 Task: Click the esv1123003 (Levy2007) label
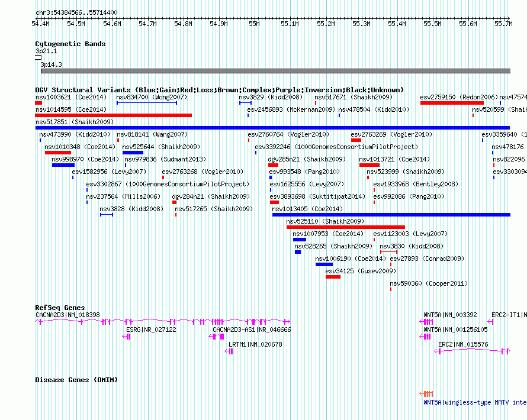pyautogui.click(x=410, y=234)
